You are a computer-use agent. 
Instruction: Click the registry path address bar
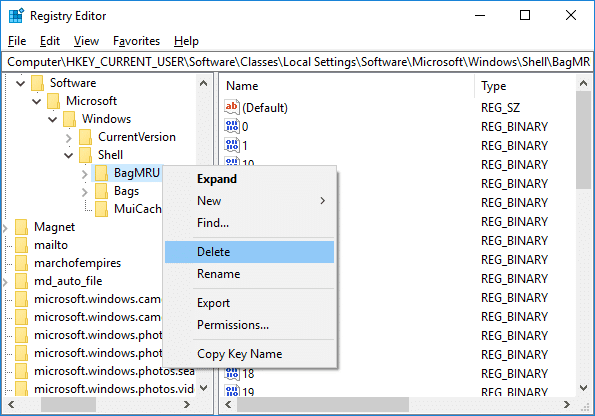point(298,62)
